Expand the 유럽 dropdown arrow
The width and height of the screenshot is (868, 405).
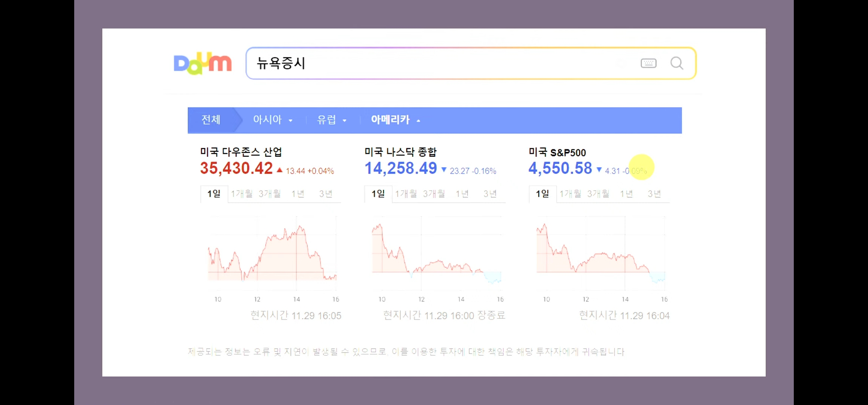344,121
